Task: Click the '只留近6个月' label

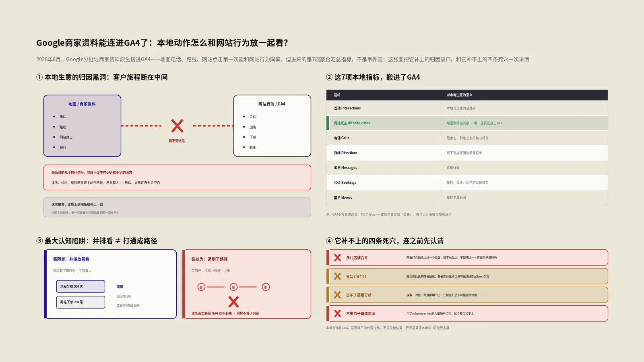Action: tap(356, 277)
